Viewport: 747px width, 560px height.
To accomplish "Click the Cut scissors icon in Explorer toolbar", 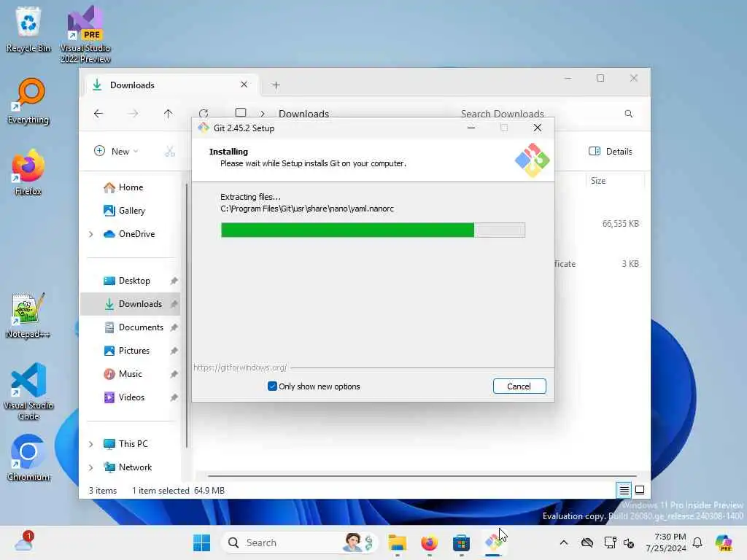I will (x=170, y=152).
